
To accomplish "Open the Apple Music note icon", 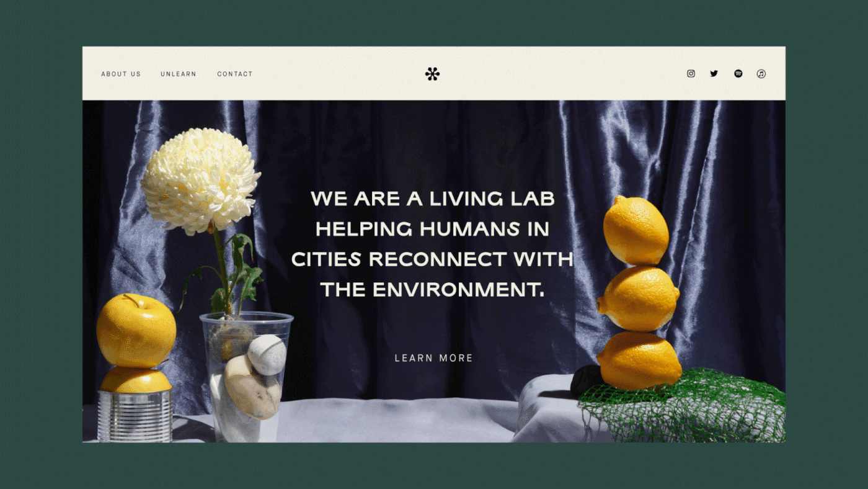I will click(761, 74).
